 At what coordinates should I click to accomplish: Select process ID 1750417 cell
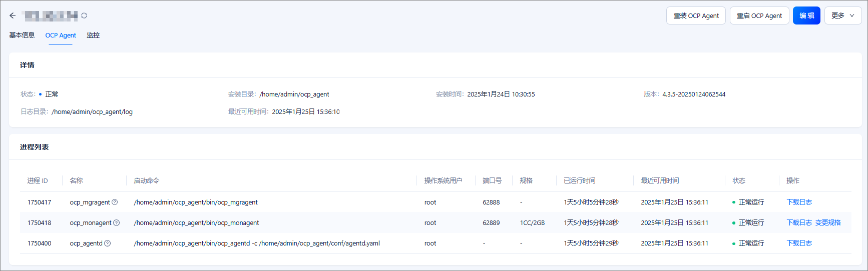tap(40, 202)
